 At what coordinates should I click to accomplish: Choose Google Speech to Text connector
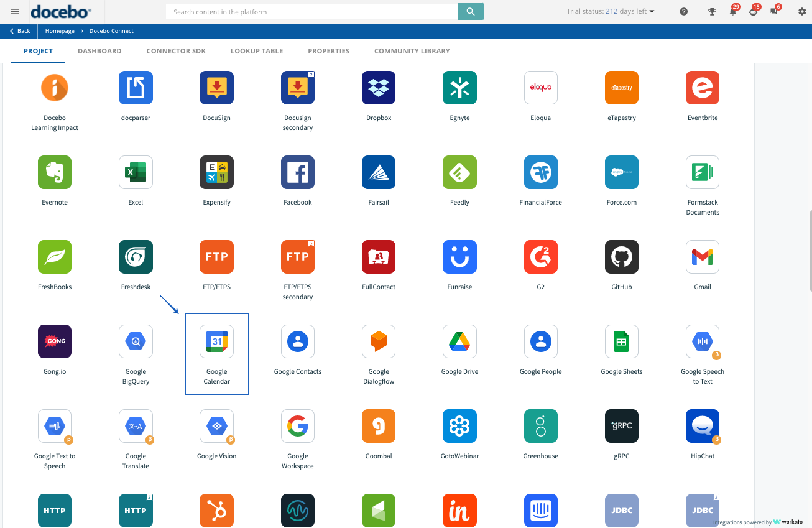(703, 341)
